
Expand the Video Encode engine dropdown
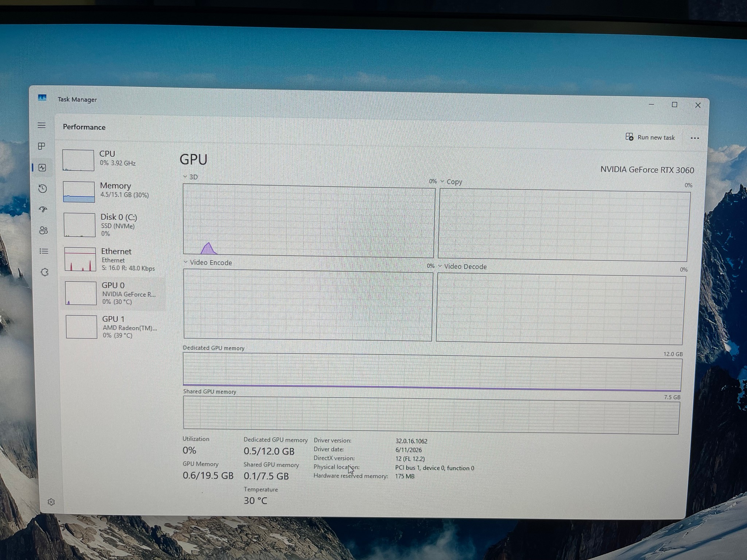coord(208,262)
